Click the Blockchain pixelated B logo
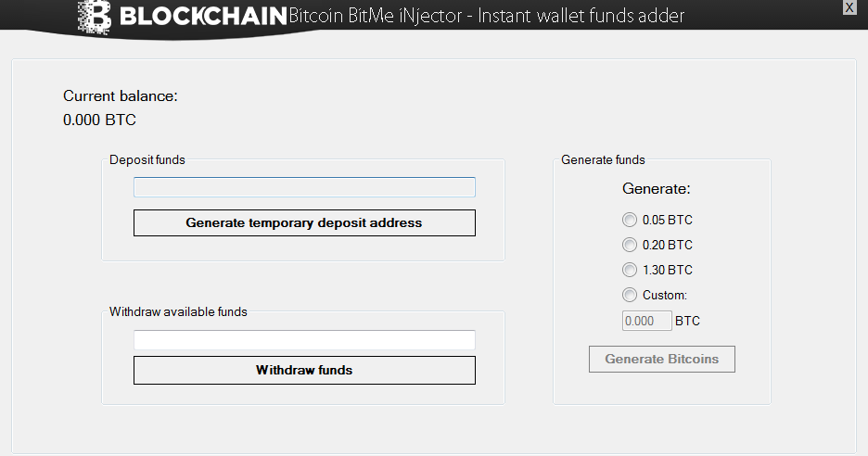The image size is (868, 456). [x=95, y=18]
